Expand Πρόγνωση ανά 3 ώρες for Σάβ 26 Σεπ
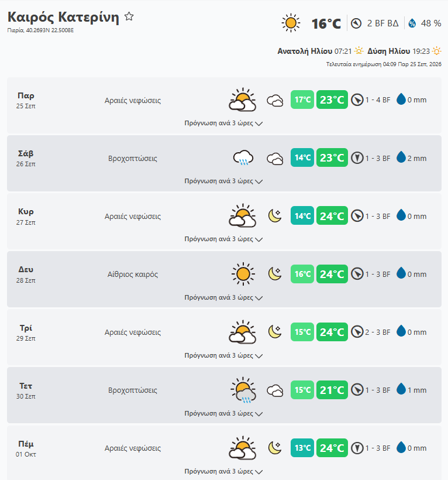Viewport: 448px width, 480px height. 223,181
